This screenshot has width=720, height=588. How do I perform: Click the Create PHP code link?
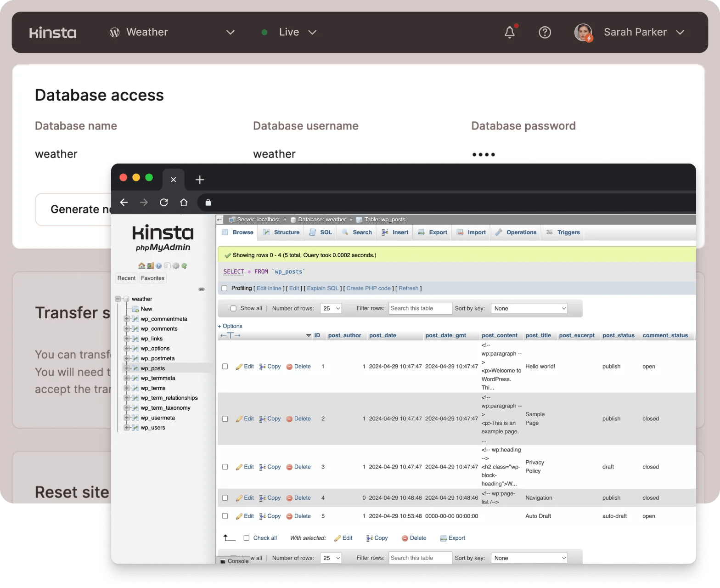pyautogui.click(x=369, y=288)
